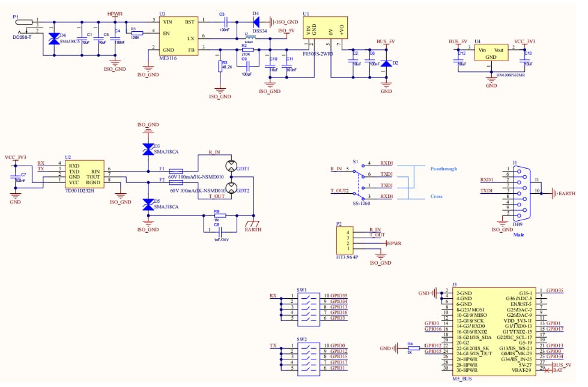Viewport: 588px width, 387px height.
Task: Select the Passthrough label near S1
Action: pyautogui.click(x=443, y=169)
